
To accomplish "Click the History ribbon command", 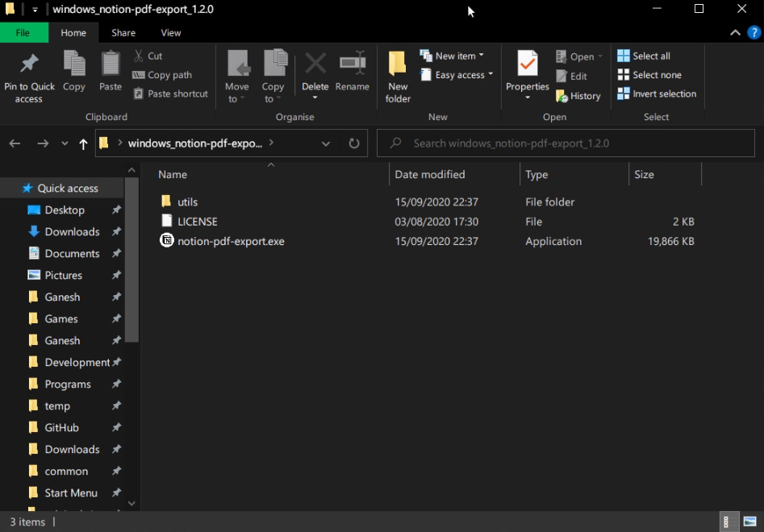I will (578, 96).
